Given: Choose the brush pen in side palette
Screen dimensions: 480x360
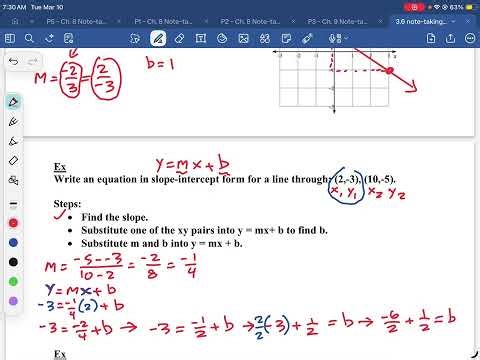Looking at the screenshot, I should pyautogui.click(x=13, y=122).
